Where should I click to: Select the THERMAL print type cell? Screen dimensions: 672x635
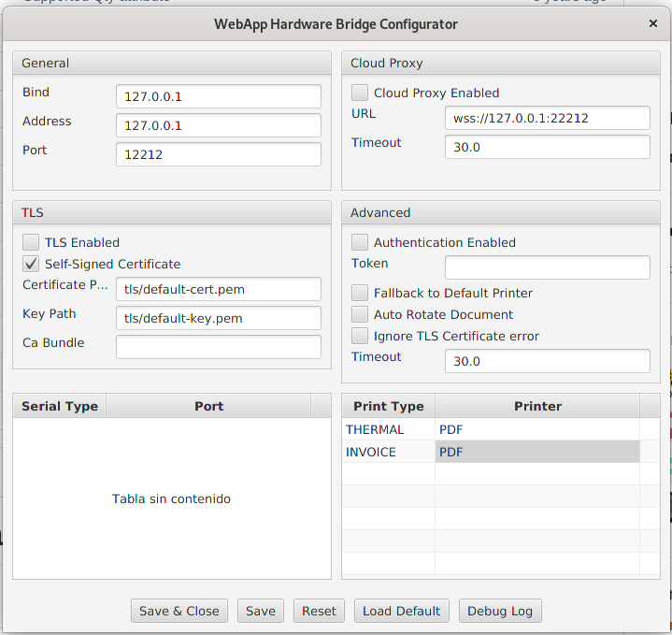coord(388,429)
